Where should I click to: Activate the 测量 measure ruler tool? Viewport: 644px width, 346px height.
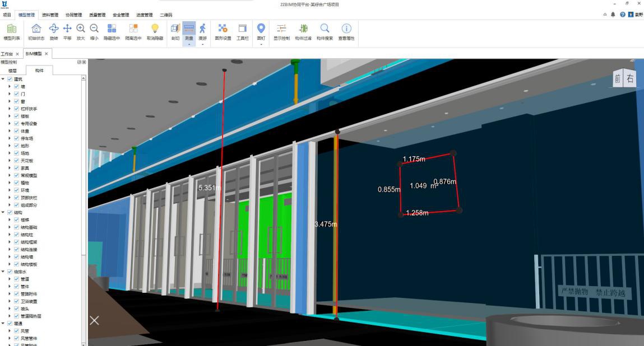tap(189, 31)
